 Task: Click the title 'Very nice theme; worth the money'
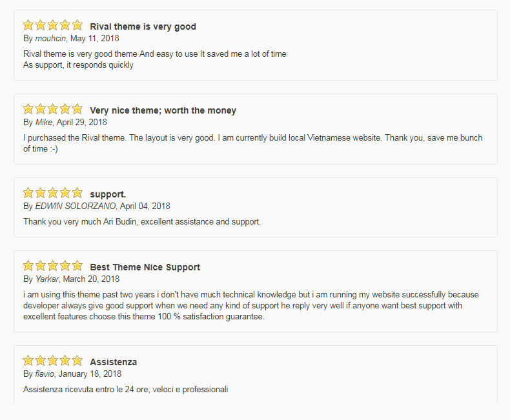click(163, 110)
